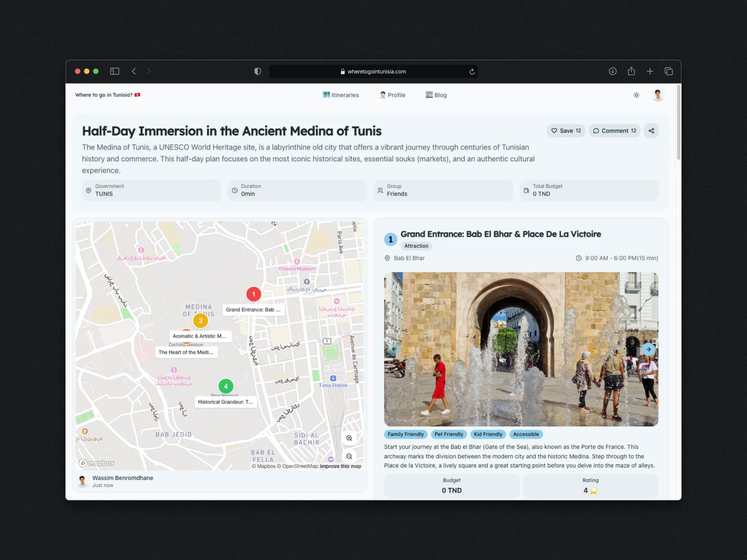Click the Improve this map link
This screenshot has width=747, height=560.
pyautogui.click(x=340, y=466)
